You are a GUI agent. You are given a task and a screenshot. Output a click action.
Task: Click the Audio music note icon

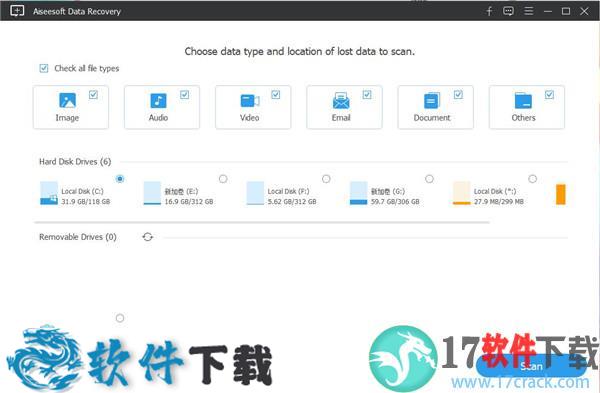(158, 101)
